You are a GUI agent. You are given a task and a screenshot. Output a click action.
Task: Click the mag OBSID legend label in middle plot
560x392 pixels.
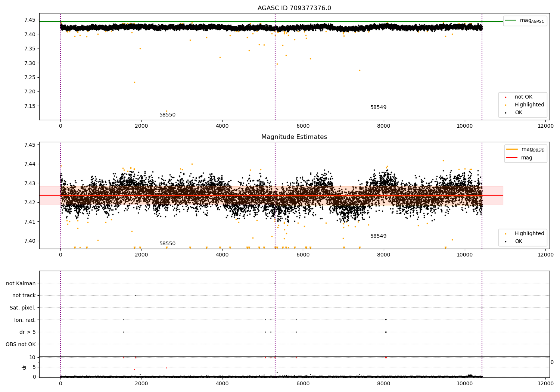533,149
